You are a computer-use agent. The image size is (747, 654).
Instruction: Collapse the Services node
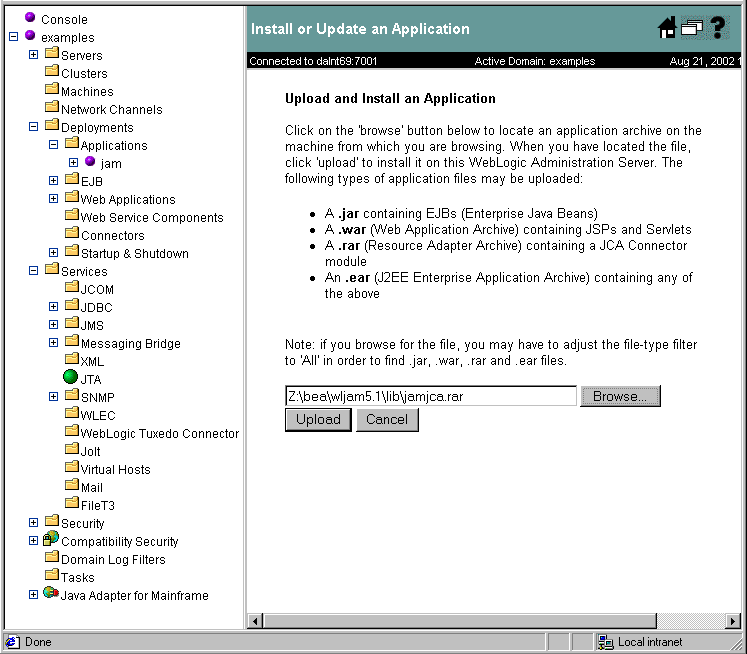(x=33, y=271)
